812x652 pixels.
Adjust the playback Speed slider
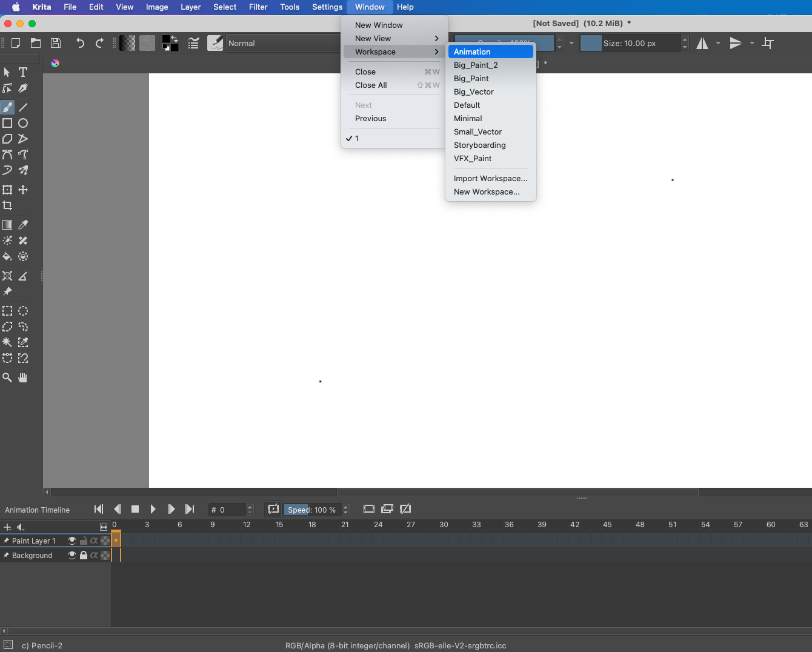click(x=312, y=510)
